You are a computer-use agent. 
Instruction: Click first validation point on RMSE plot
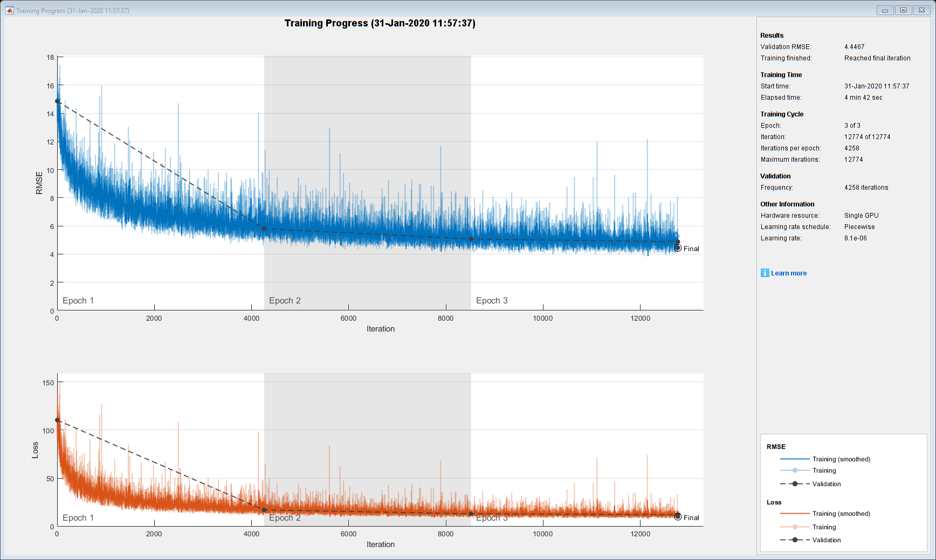pos(57,101)
